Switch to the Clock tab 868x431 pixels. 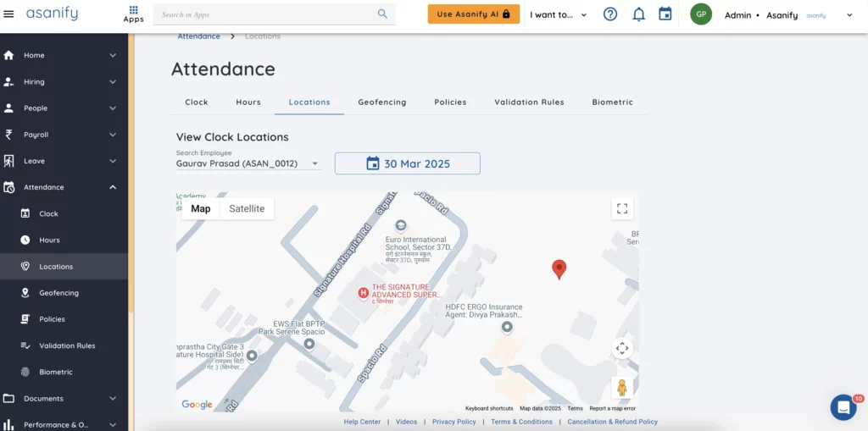click(197, 102)
